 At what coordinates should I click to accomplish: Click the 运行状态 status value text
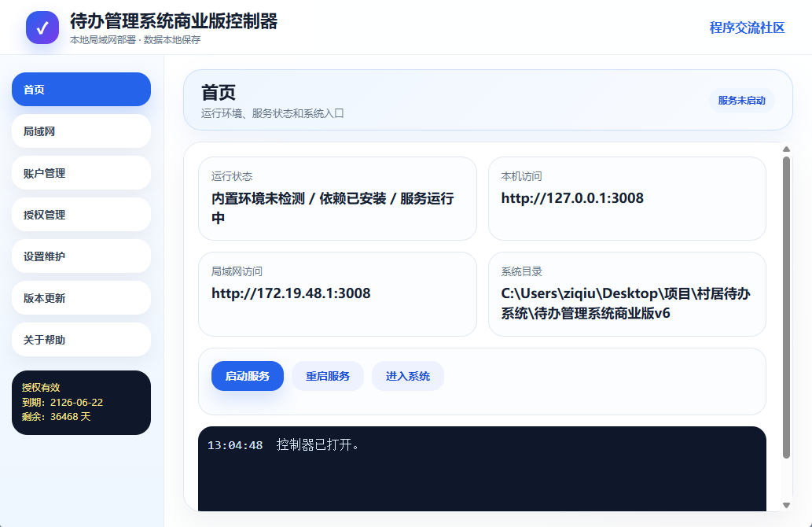(333, 208)
